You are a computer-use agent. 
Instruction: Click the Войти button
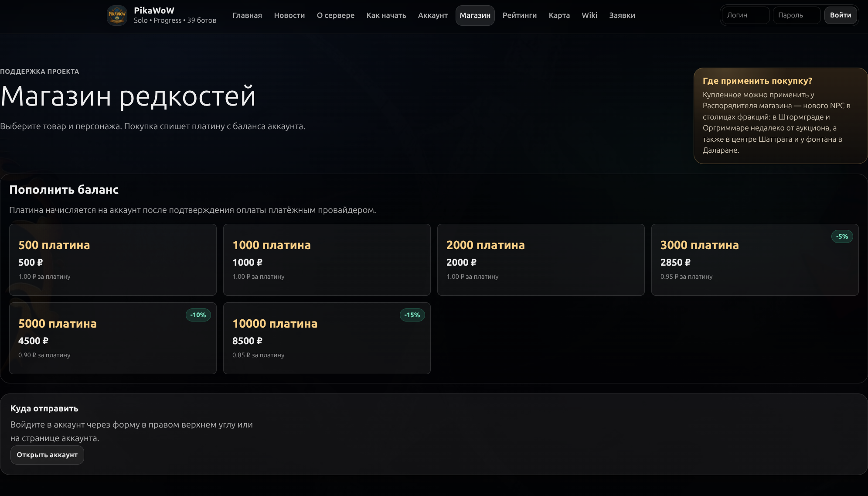point(841,15)
